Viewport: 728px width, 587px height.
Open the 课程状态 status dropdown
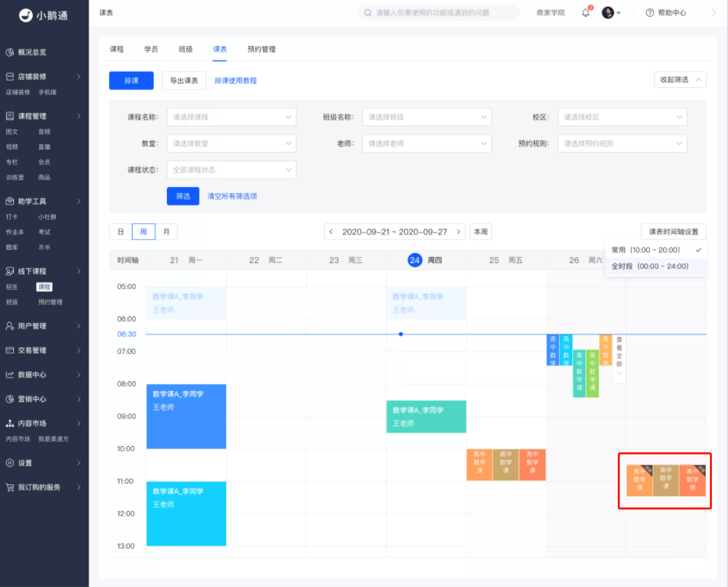[232, 170]
